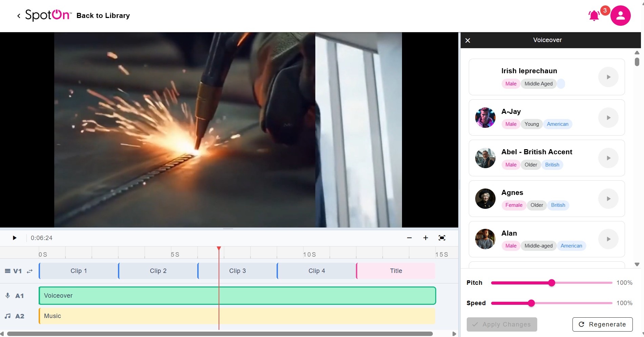The width and height of the screenshot is (644, 337).
Task: Click the back chevron beside SpotOn logo
Action: (x=19, y=16)
